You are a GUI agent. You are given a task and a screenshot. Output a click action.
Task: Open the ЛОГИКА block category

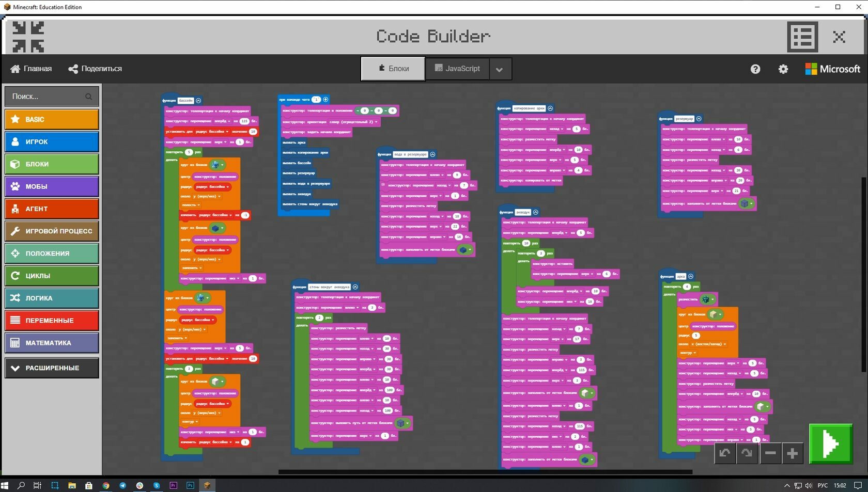(x=52, y=298)
